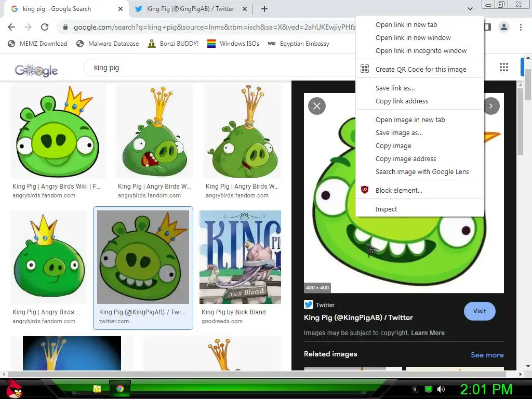Open a new tab with the plus button
Viewport: 532px width, 399px height.
tap(264, 9)
